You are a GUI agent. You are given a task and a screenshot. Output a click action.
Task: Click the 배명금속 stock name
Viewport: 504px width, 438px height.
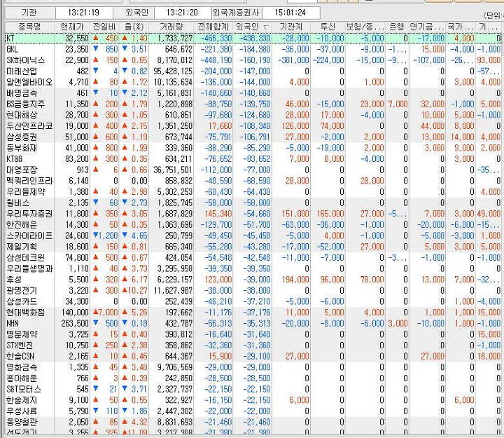click(22, 93)
